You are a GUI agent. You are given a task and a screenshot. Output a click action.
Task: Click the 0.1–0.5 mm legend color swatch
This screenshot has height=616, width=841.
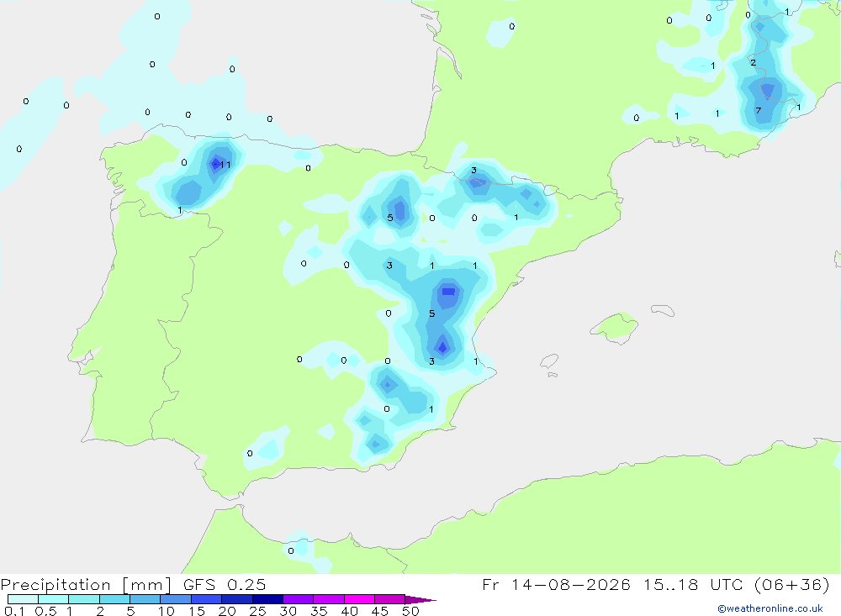point(23,599)
